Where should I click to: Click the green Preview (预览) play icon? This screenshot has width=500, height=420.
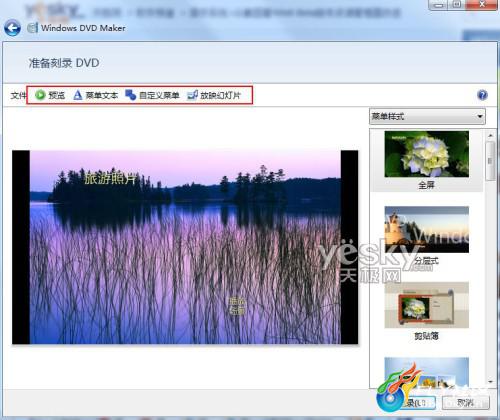pyautogui.click(x=40, y=95)
